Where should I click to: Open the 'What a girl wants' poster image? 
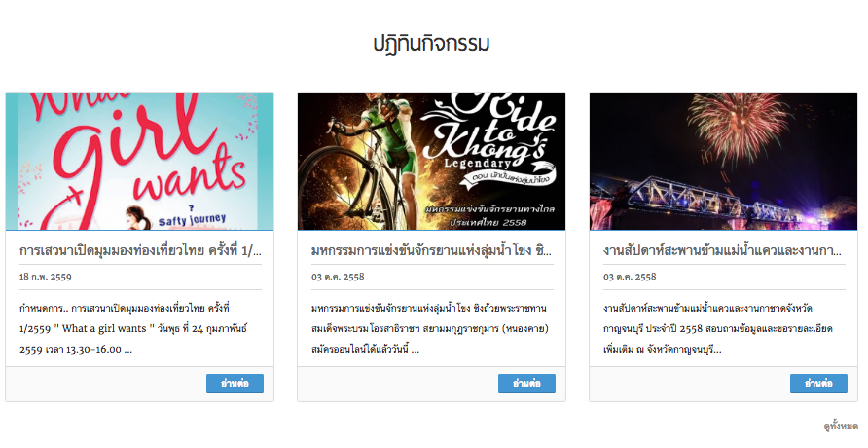(x=139, y=161)
